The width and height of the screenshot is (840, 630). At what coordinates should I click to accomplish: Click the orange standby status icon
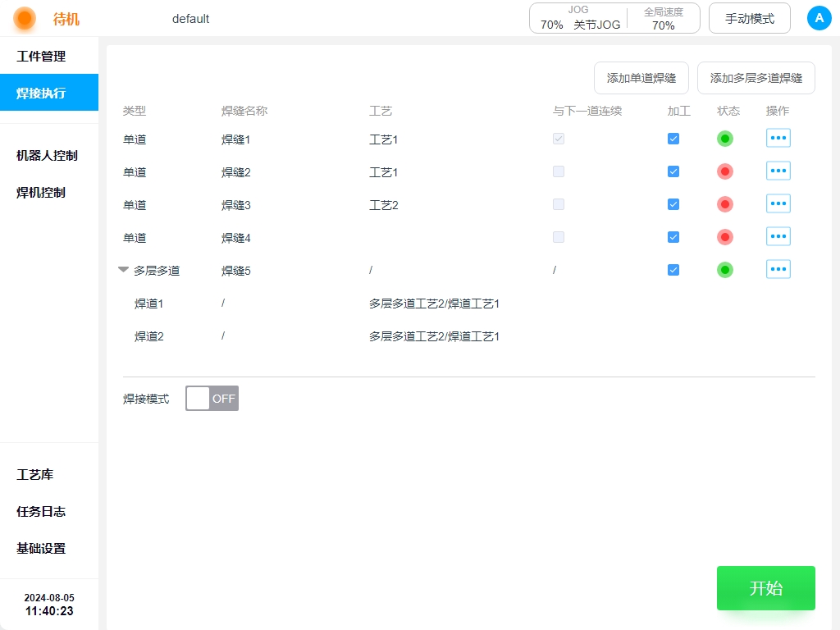point(25,18)
